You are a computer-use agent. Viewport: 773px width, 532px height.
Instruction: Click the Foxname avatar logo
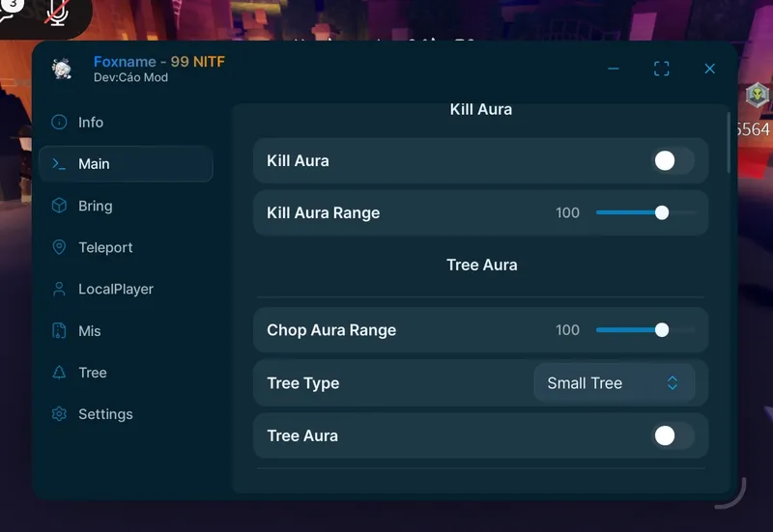63,69
